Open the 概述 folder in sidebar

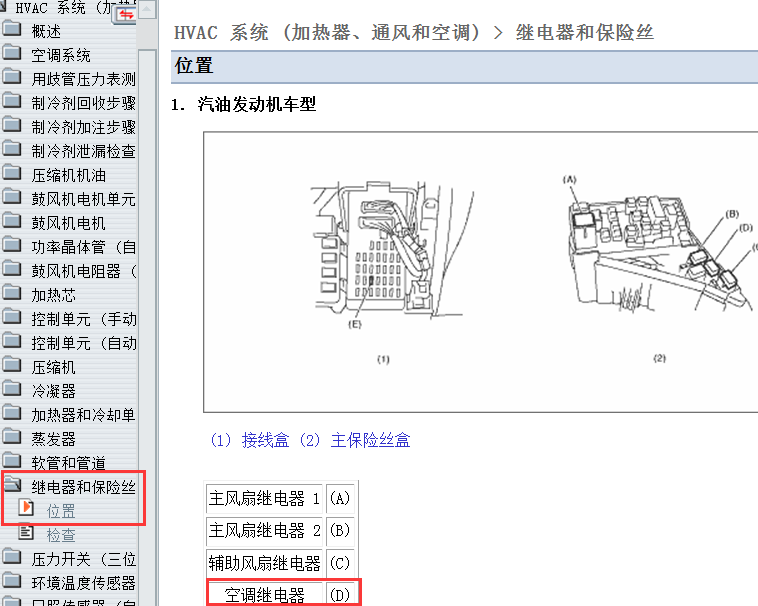pos(46,31)
